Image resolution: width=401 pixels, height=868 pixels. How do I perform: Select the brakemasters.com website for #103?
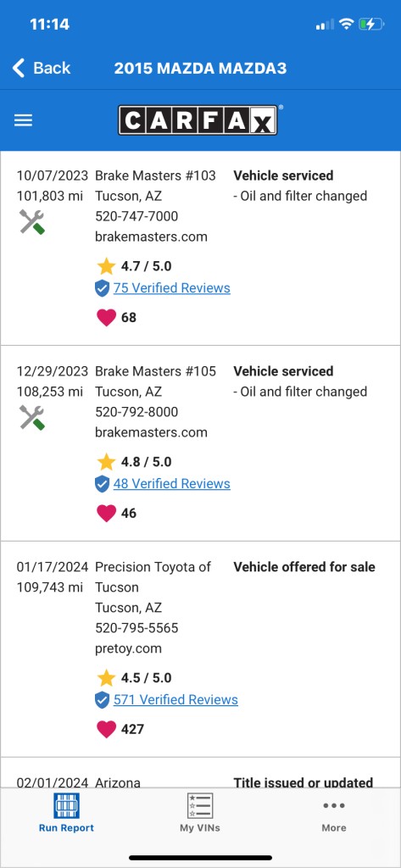151,237
